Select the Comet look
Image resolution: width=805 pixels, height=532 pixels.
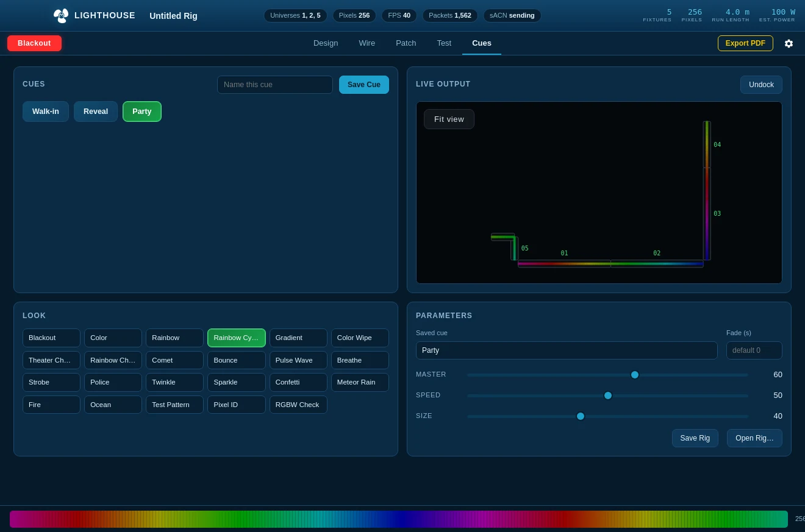pos(174,360)
